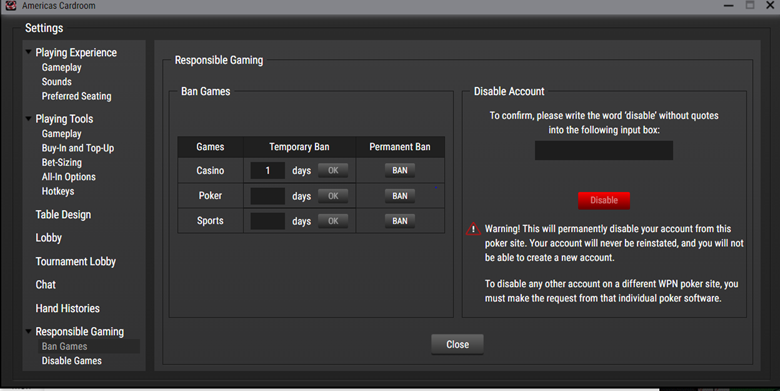The image size is (780, 391).
Task: Click the Sports row label
Action: click(210, 221)
